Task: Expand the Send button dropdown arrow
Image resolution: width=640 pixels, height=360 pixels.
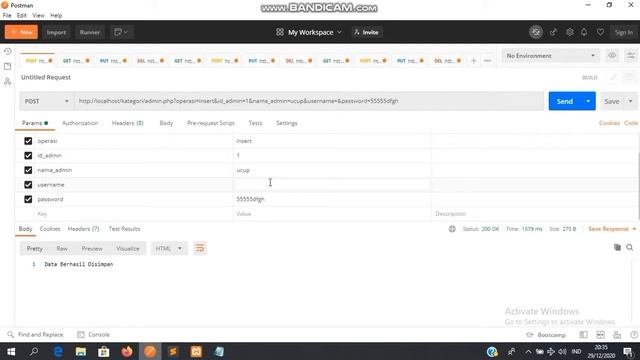Action: (x=588, y=101)
